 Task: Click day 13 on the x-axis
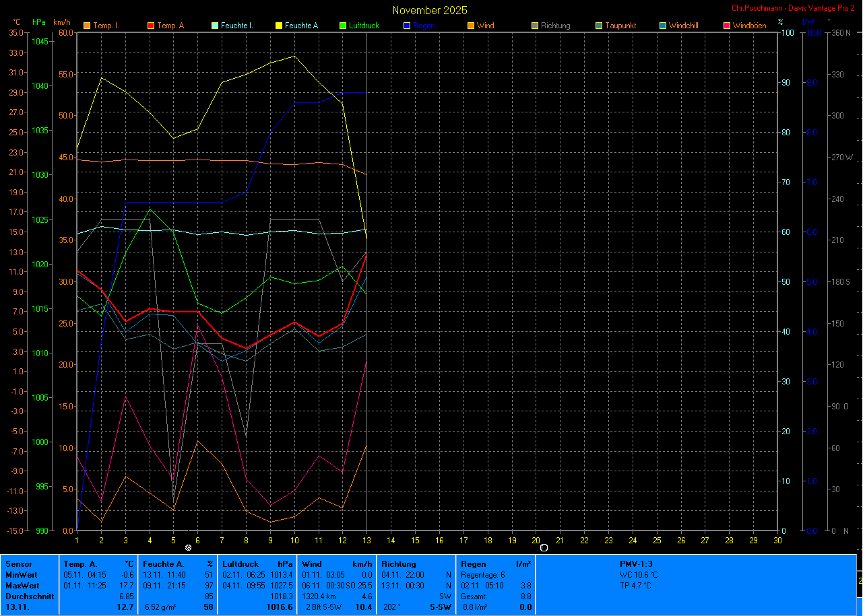(366, 540)
